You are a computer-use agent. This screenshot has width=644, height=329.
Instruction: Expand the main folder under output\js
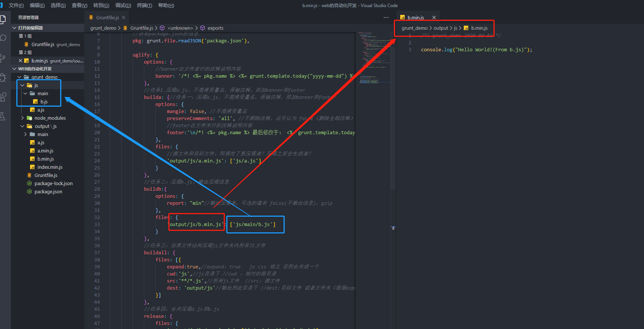click(25, 134)
